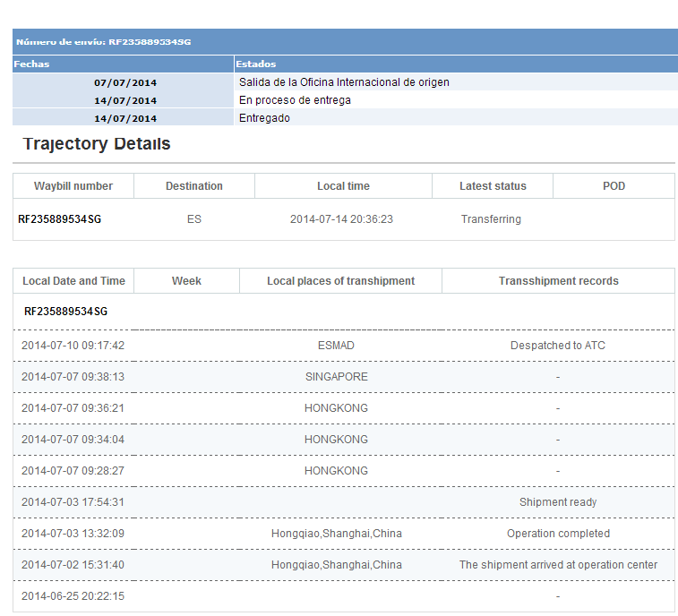Select the "SINGAPORE" transhipment location
The width and height of the screenshot is (678, 616).
[x=336, y=377]
